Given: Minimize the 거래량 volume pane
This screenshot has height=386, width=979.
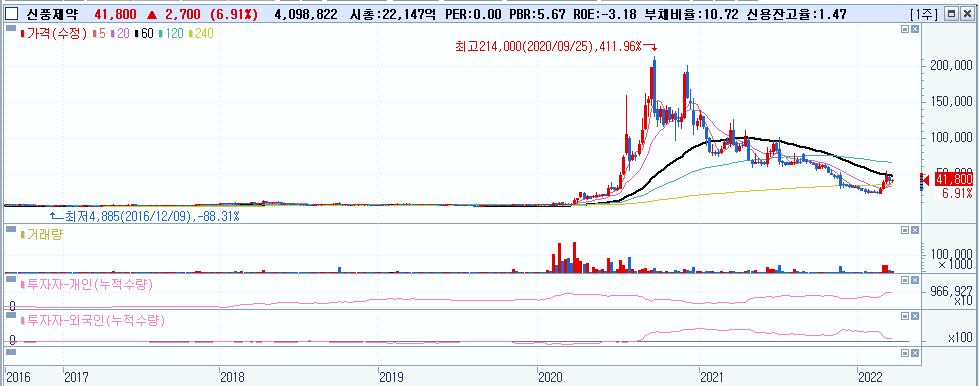Looking at the screenshot, I should (905, 230).
